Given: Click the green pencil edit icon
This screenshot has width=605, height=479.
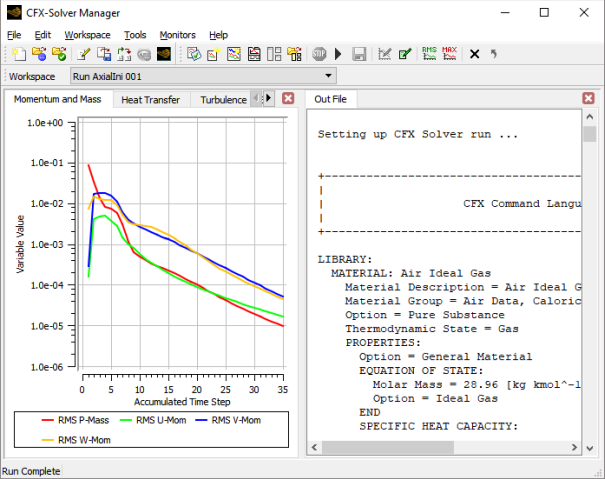Looking at the screenshot, I should pos(405,54).
